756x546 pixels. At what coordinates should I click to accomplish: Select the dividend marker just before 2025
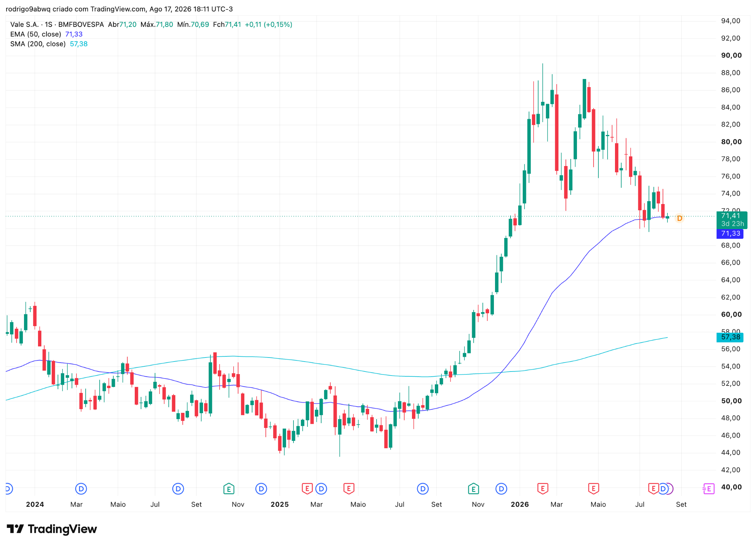pos(261,489)
